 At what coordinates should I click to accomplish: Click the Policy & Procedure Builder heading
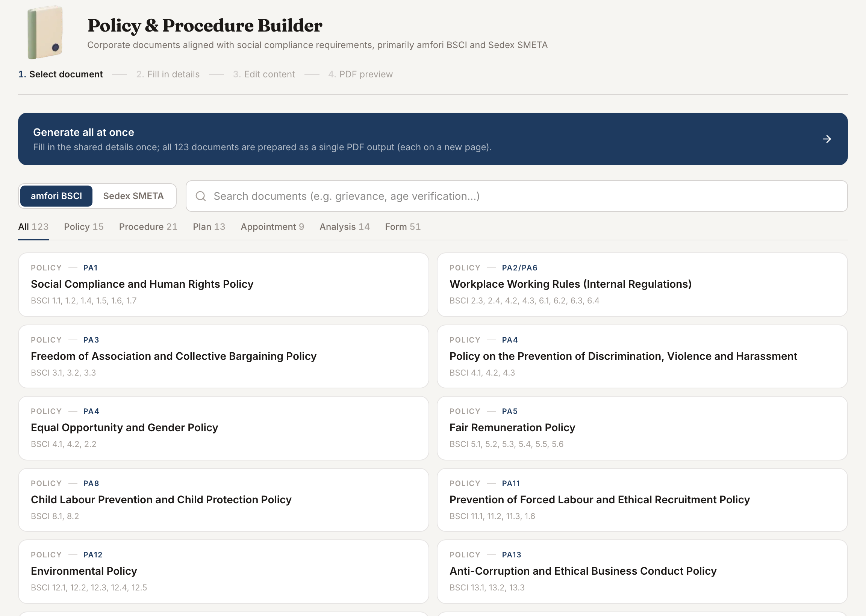coord(205,26)
